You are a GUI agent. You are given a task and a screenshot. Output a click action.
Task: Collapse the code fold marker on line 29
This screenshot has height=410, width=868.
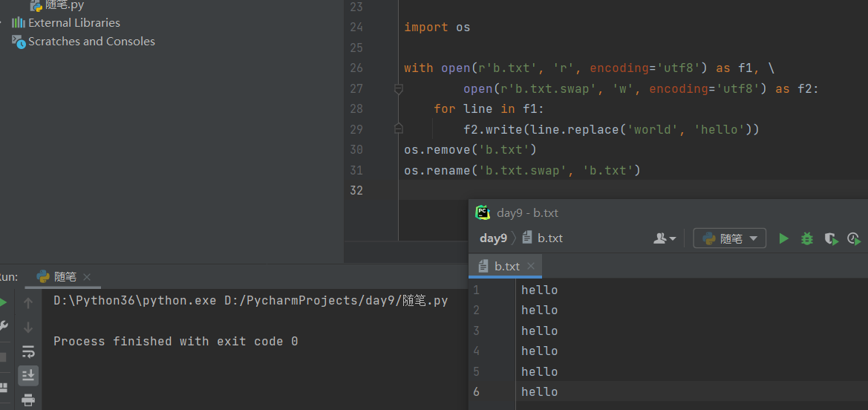(x=398, y=129)
